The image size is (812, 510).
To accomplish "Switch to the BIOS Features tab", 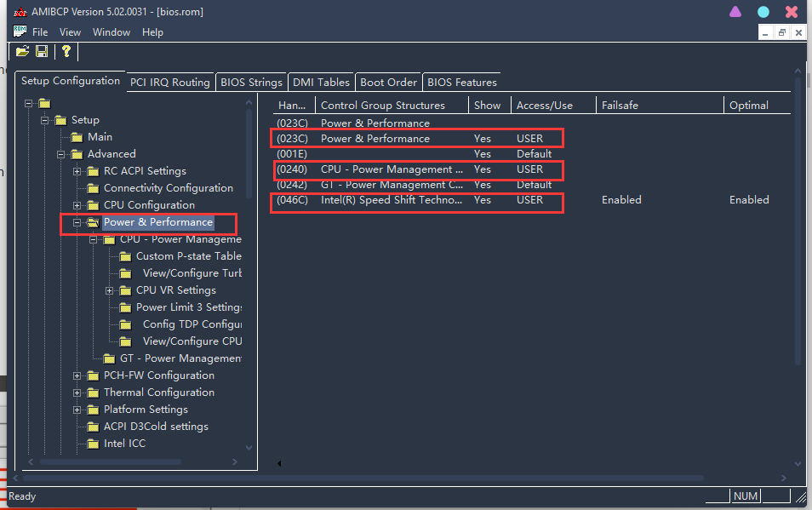I will point(462,83).
